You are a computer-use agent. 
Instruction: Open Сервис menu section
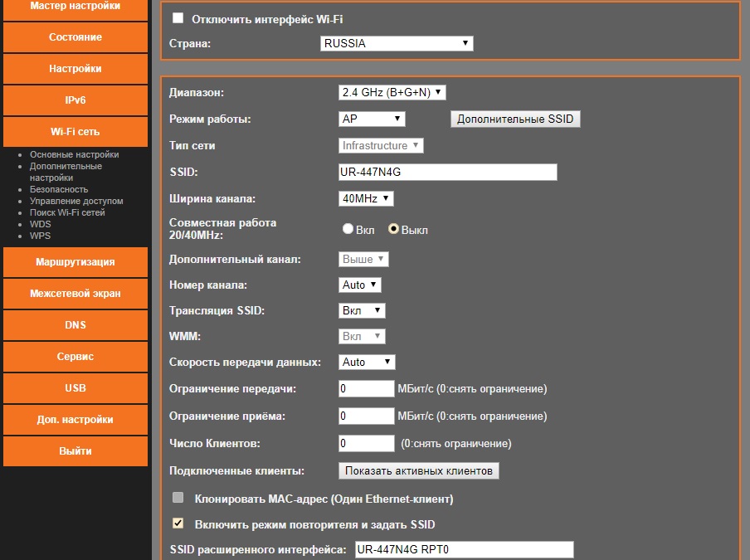coord(75,357)
